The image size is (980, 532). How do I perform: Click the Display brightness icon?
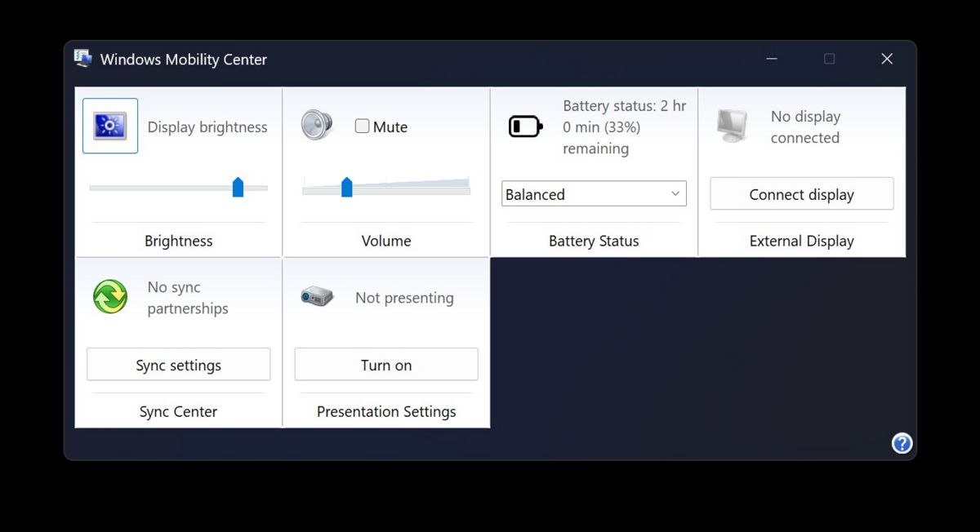[x=110, y=126]
